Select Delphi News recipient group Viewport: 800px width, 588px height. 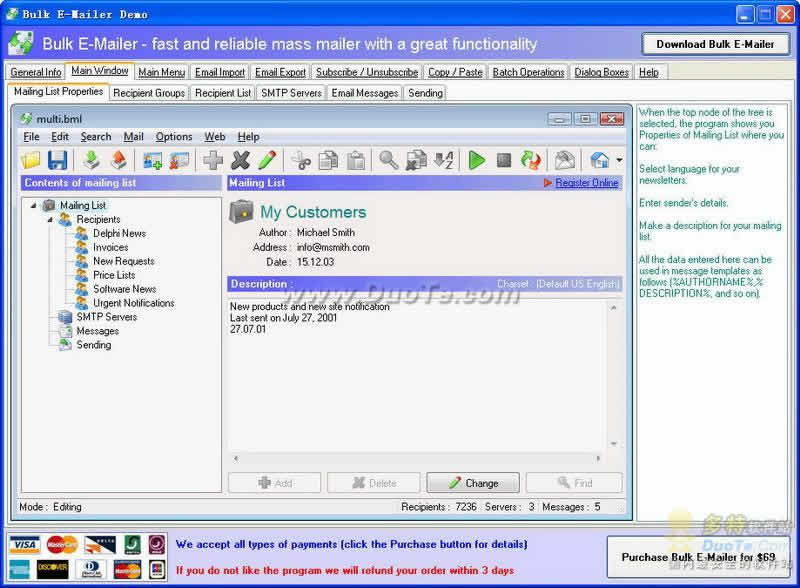tap(119, 233)
